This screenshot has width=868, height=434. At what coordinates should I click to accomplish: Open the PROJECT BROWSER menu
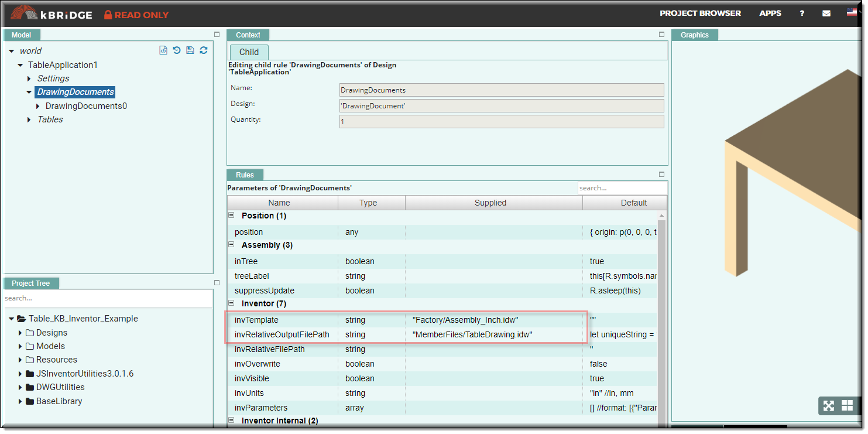tap(700, 13)
